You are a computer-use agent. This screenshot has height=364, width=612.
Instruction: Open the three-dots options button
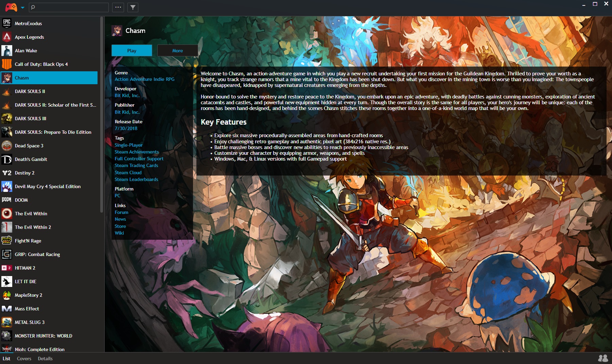point(118,7)
